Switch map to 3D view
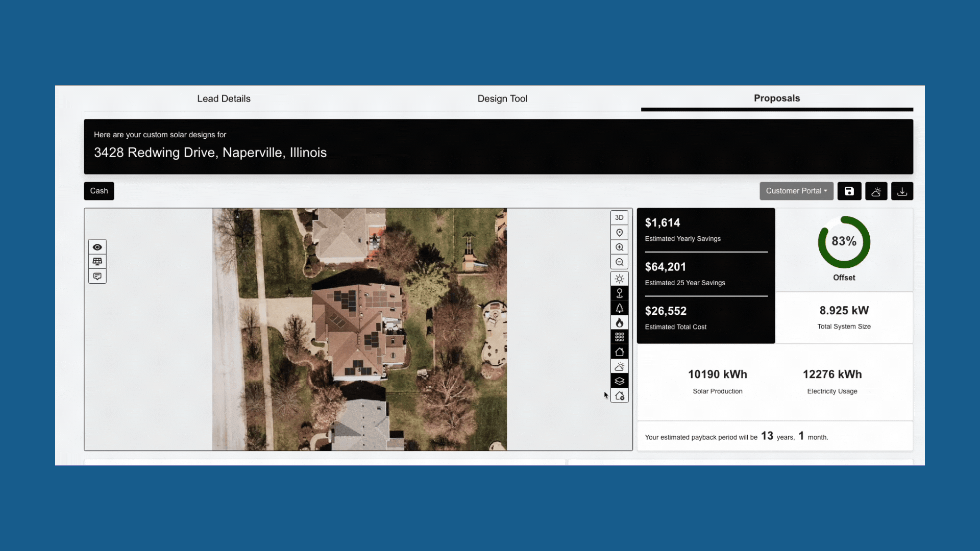Image resolution: width=980 pixels, height=551 pixels. pyautogui.click(x=619, y=218)
